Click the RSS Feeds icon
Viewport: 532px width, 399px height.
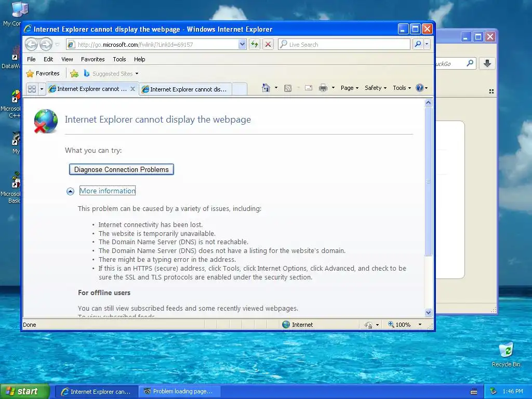click(x=288, y=88)
